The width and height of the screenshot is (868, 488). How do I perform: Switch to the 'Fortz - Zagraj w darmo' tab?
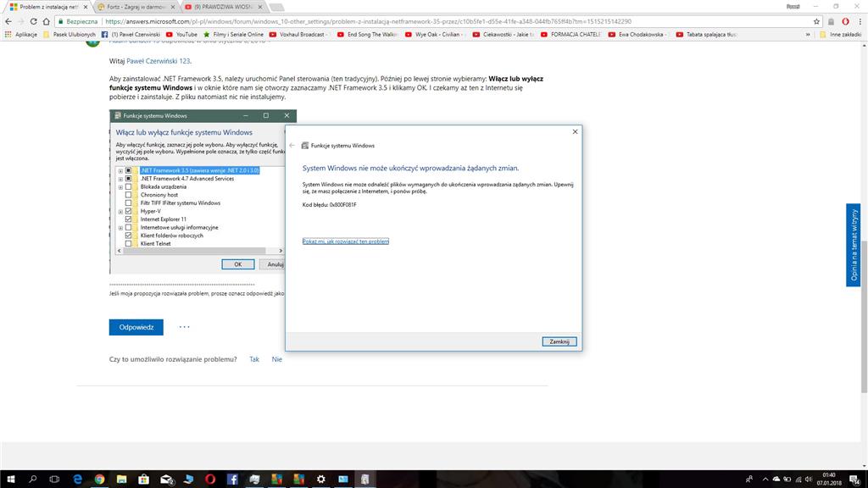pyautogui.click(x=136, y=7)
